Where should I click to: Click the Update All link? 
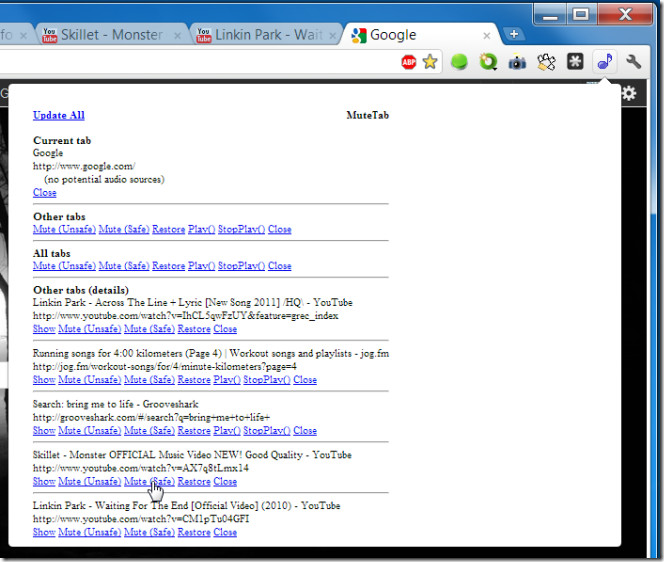[59, 115]
